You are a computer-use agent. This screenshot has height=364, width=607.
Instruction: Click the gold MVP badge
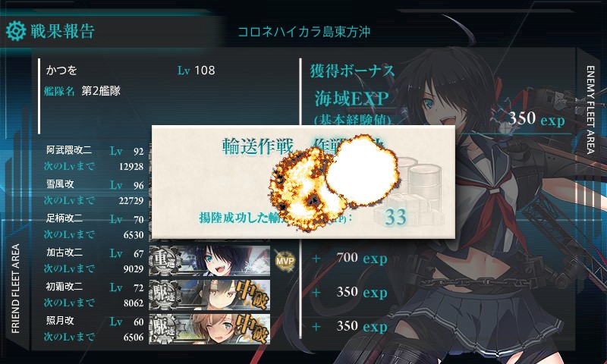(x=285, y=260)
